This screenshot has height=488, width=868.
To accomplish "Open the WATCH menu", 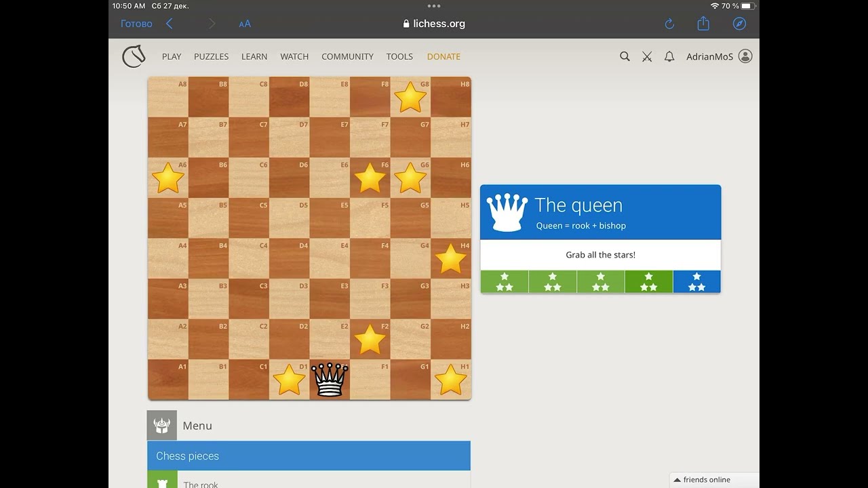I will (294, 56).
